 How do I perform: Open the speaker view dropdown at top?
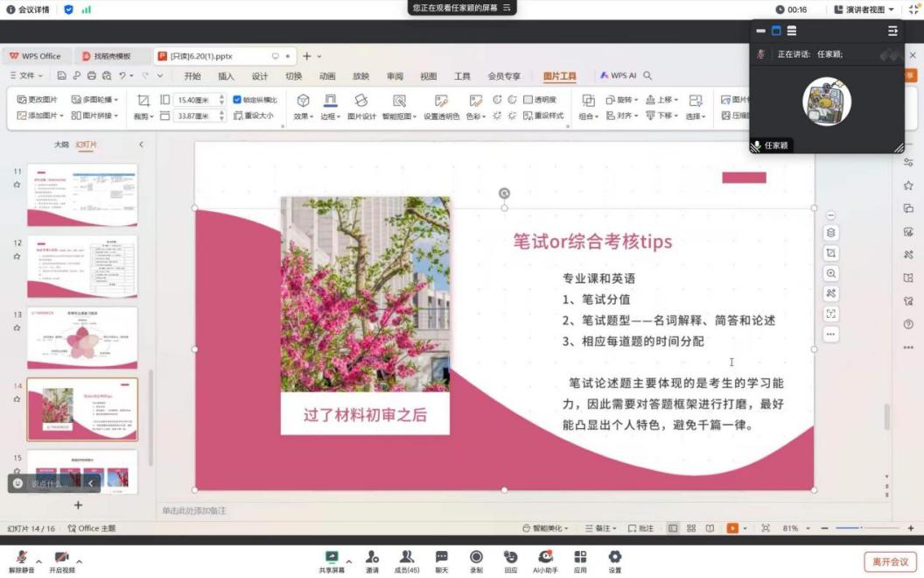[864, 10]
